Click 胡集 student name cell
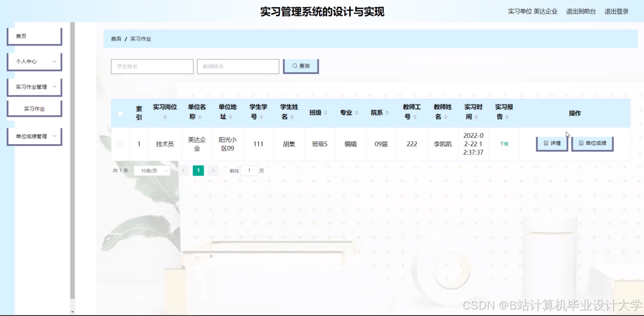This screenshot has height=316, width=644. point(289,144)
